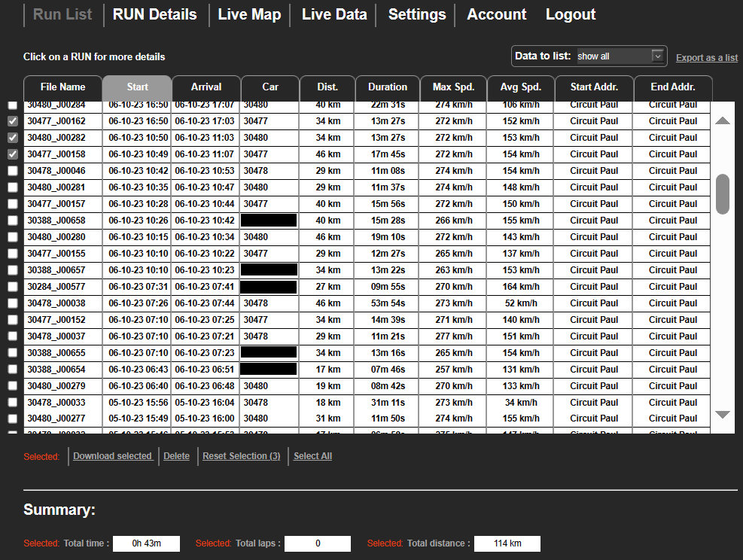Click the Download selected link
Viewport: 743px width, 560px height.
tap(113, 456)
